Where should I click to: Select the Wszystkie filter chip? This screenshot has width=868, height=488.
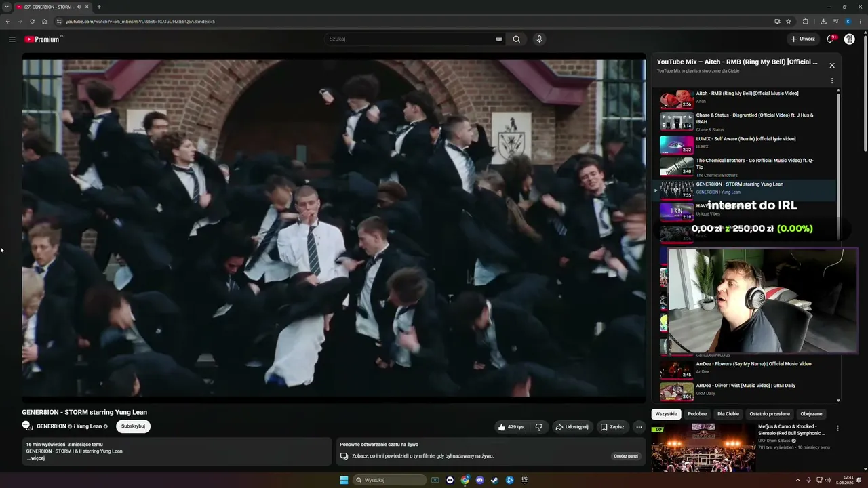click(666, 413)
